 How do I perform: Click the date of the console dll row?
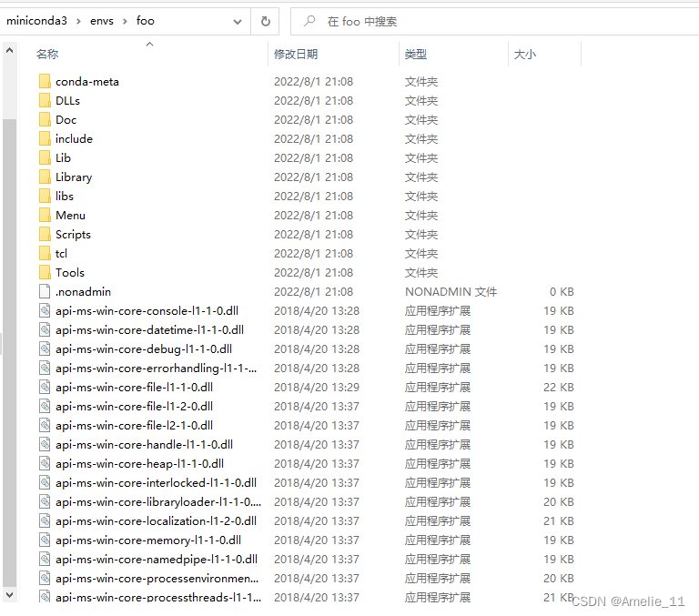click(317, 311)
